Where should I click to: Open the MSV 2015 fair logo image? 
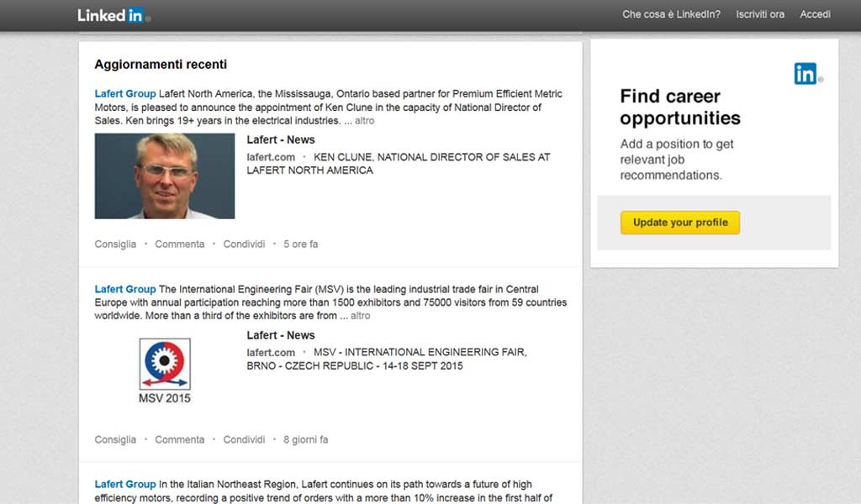(x=165, y=370)
